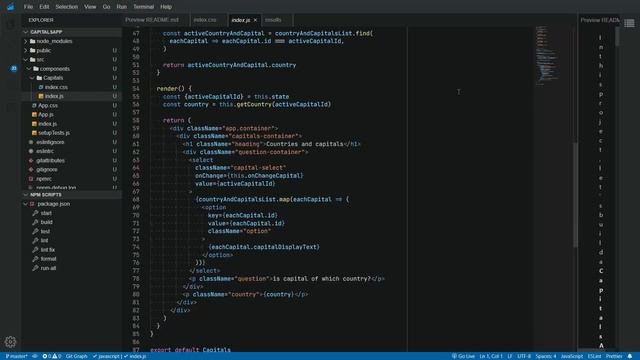640x360 pixels.
Task: Click the eye icon in status bar
Action: 35,356
